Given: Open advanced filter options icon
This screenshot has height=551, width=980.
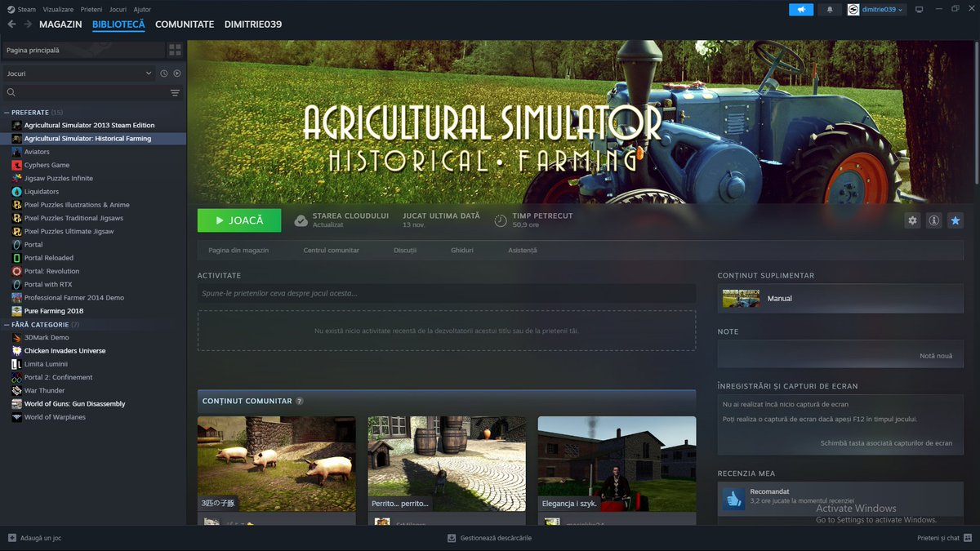Looking at the screenshot, I should click(175, 93).
